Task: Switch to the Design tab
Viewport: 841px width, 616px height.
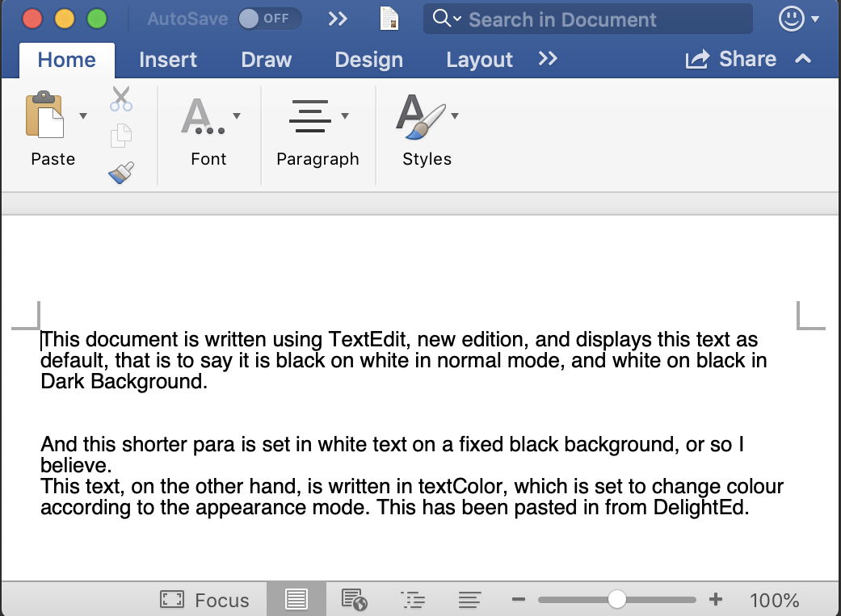Action: tap(368, 60)
